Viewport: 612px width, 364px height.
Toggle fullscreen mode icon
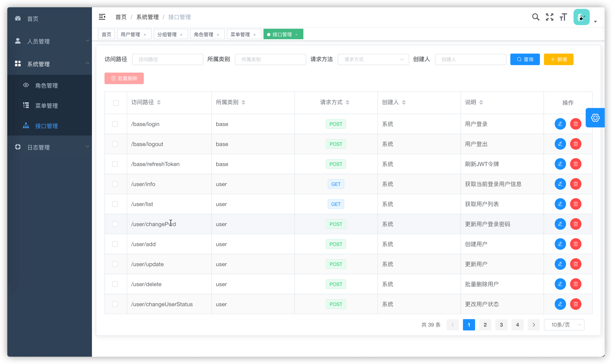(x=550, y=17)
